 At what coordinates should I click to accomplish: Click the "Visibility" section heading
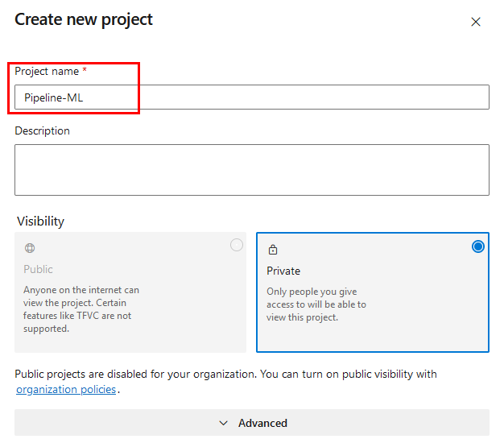(39, 221)
